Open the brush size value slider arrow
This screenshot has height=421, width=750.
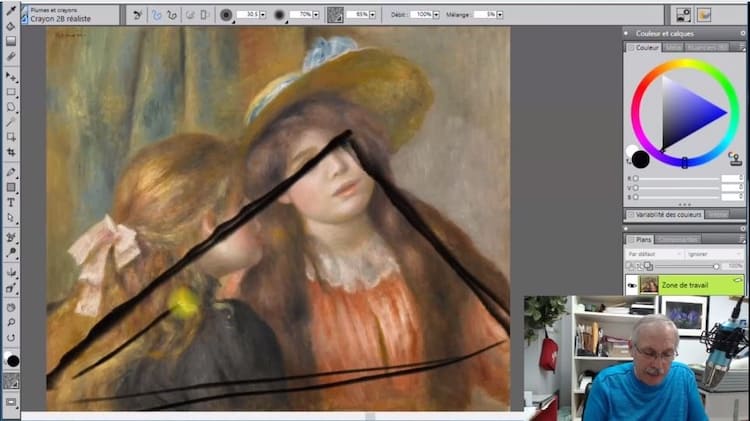[x=263, y=15]
